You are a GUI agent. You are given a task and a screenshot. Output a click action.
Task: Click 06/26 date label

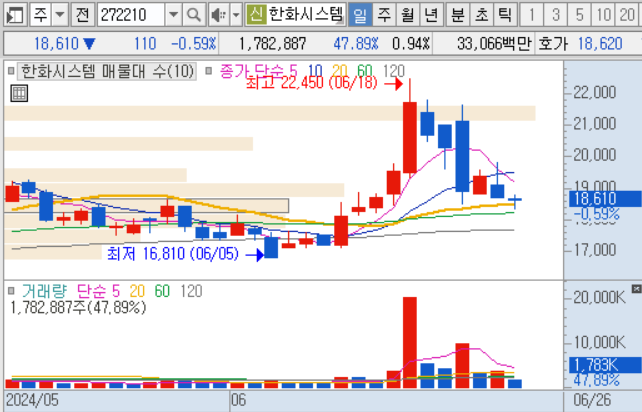coord(592,400)
